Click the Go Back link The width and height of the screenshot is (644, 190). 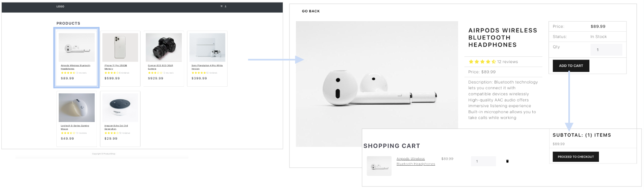pyautogui.click(x=311, y=11)
